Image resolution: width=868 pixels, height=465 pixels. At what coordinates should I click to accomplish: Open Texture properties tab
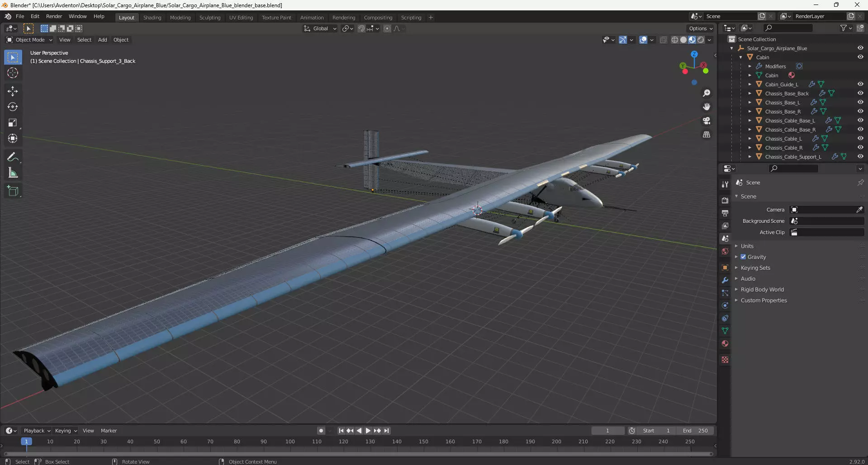725,360
